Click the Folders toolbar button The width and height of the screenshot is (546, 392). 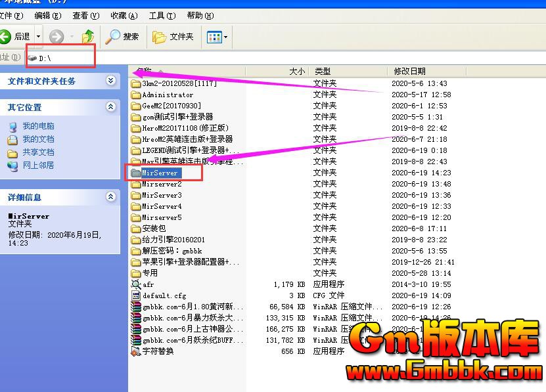(x=173, y=37)
